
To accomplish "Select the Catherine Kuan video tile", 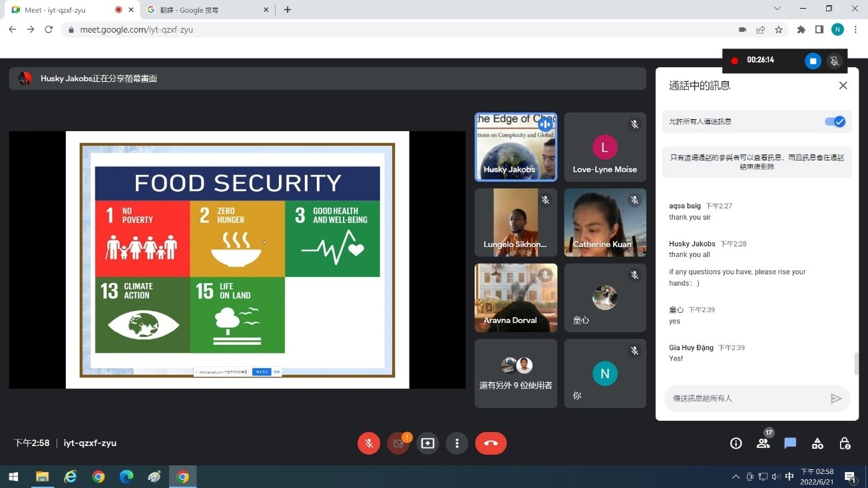I will click(x=605, y=222).
